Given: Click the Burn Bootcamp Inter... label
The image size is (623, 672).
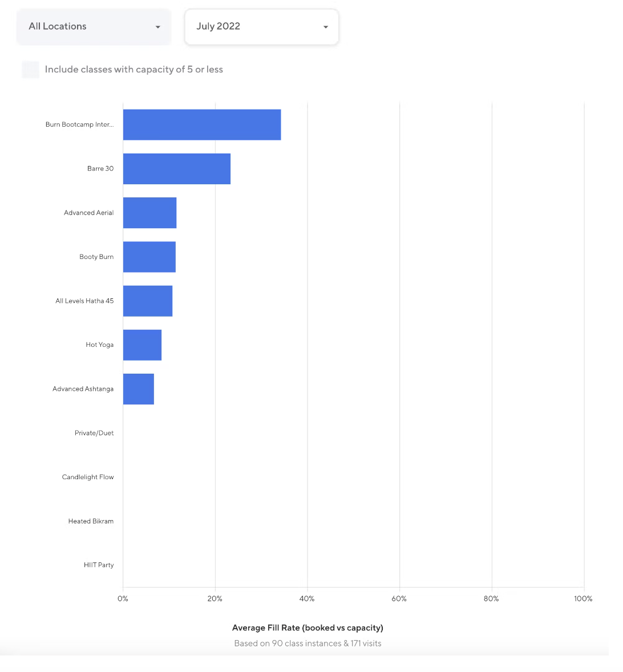Looking at the screenshot, I should click(79, 124).
